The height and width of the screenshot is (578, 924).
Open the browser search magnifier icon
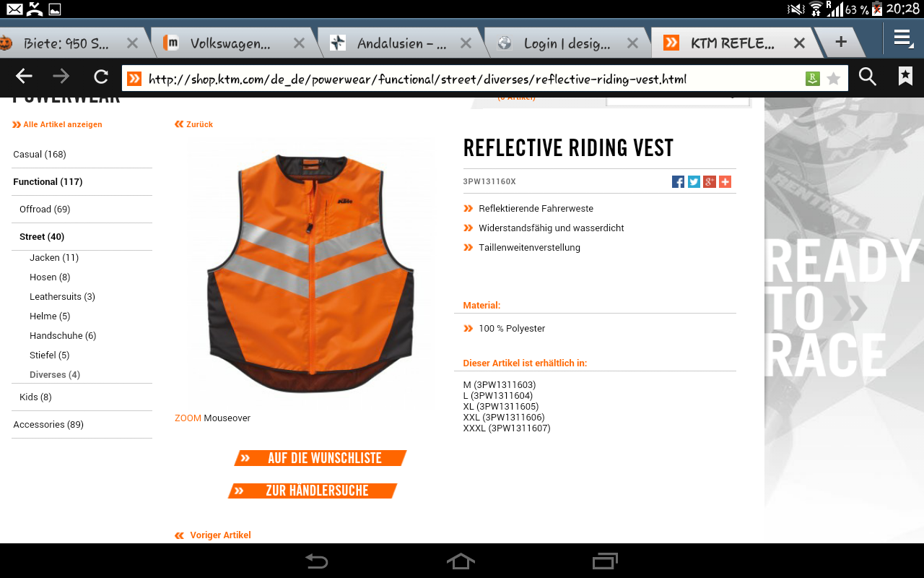868,77
